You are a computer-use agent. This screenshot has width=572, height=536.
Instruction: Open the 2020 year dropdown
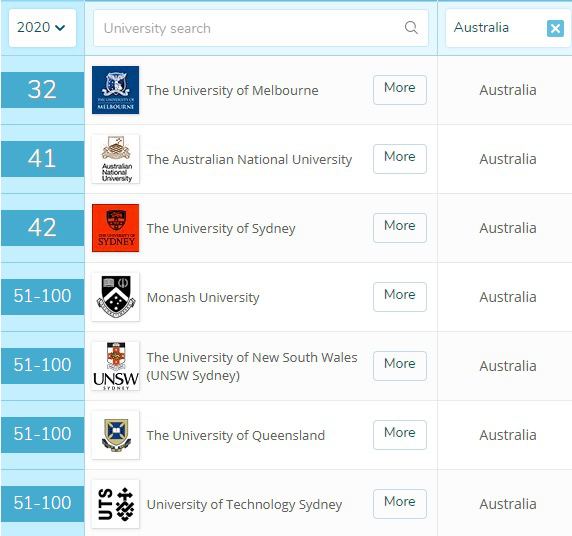coord(42,28)
